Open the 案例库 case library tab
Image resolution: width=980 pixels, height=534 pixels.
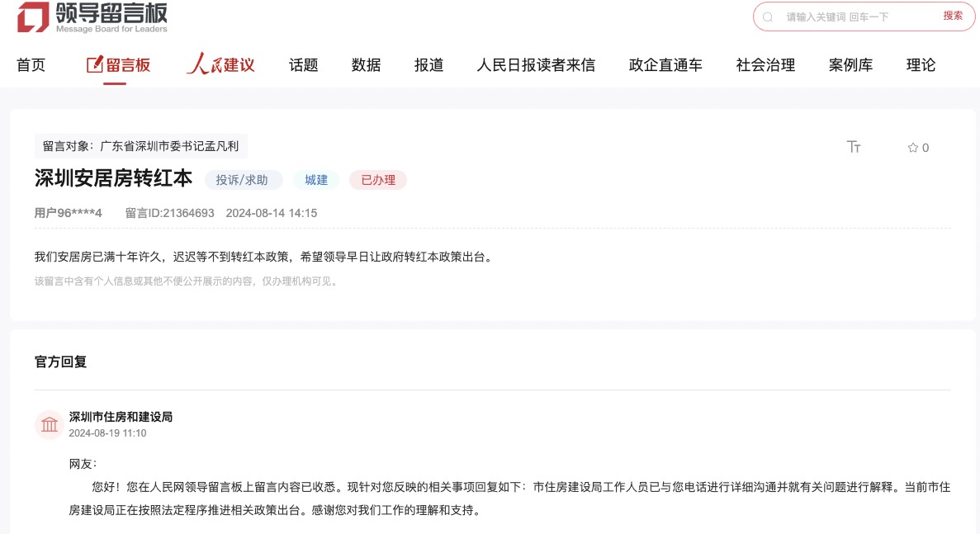850,65
